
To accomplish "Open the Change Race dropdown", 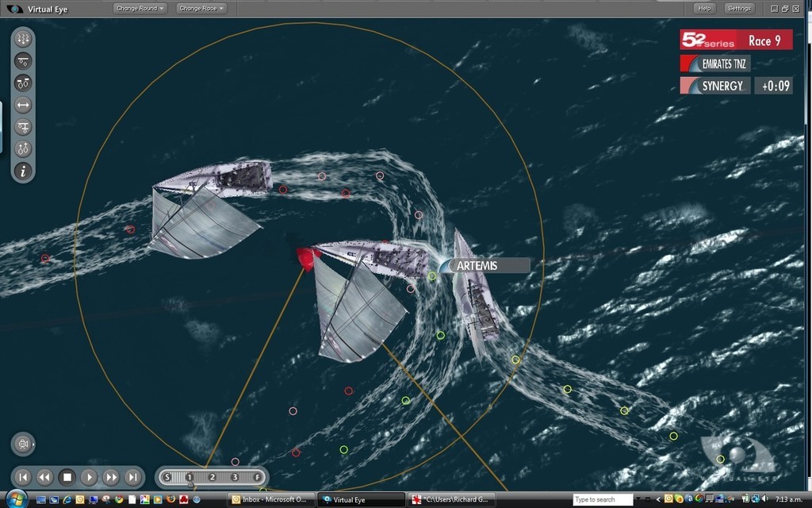I will point(201,8).
